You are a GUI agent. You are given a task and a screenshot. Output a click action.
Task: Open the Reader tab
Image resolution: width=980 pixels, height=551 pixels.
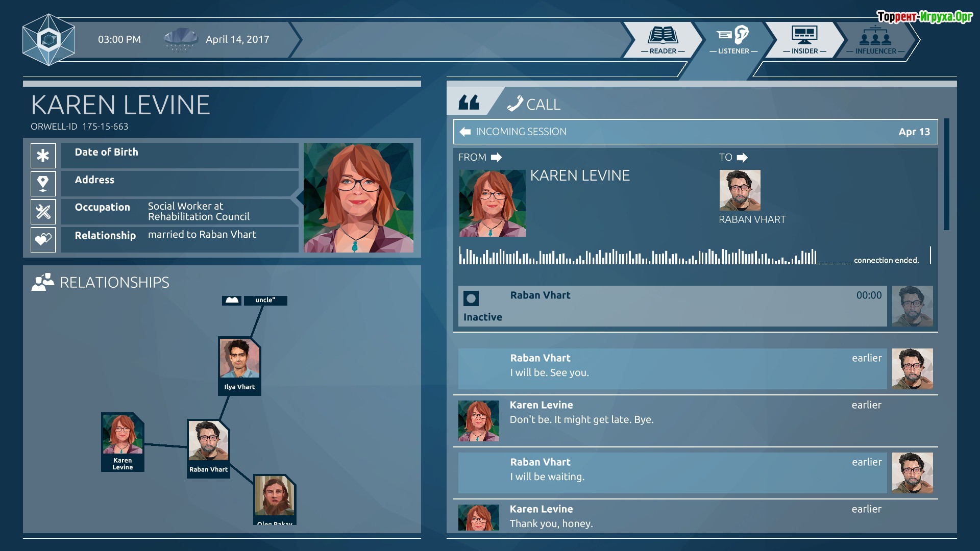(663, 40)
